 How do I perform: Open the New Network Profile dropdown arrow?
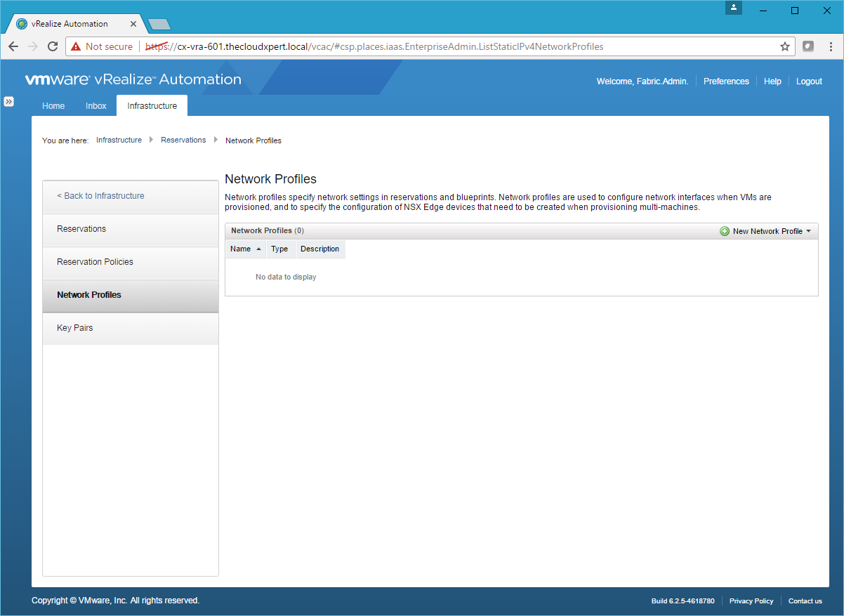point(808,231)
